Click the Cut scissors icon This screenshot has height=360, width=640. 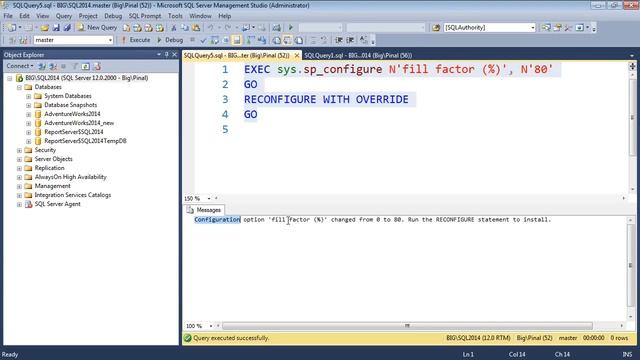click(173, 27)
